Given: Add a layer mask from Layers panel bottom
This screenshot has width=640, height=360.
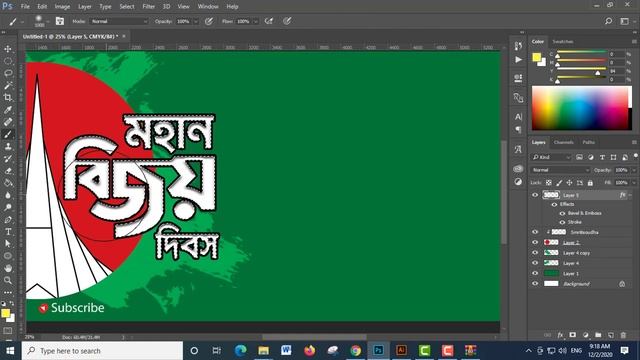Looking at the screenshot, I should coord(573,335).
